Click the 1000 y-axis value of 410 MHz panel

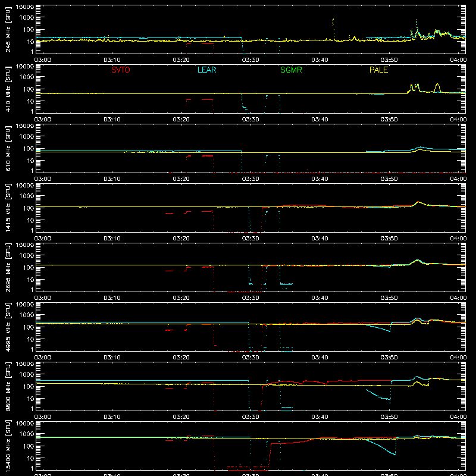(27, 77)
